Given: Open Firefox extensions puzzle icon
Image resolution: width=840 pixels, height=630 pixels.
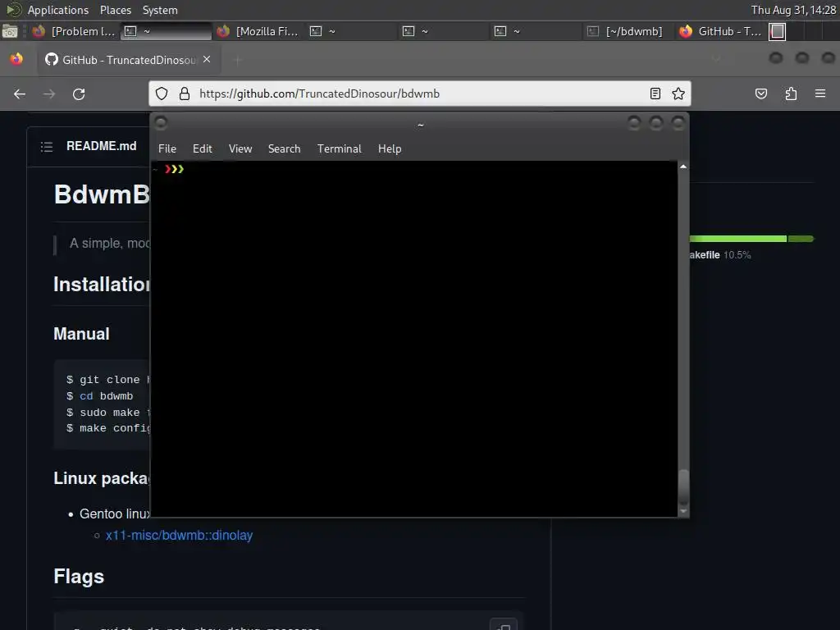Looking at the screenshot, I should click(x=791, y=94).
